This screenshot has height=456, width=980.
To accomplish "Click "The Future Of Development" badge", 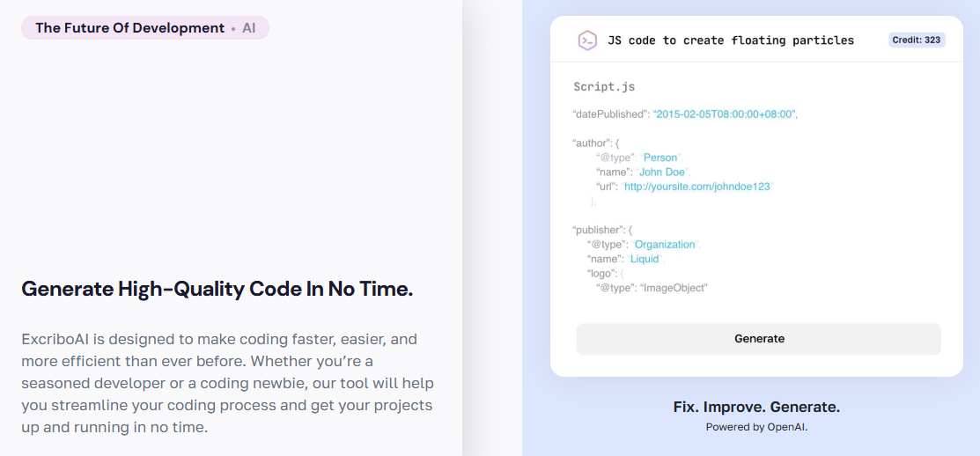I will 130,28.
